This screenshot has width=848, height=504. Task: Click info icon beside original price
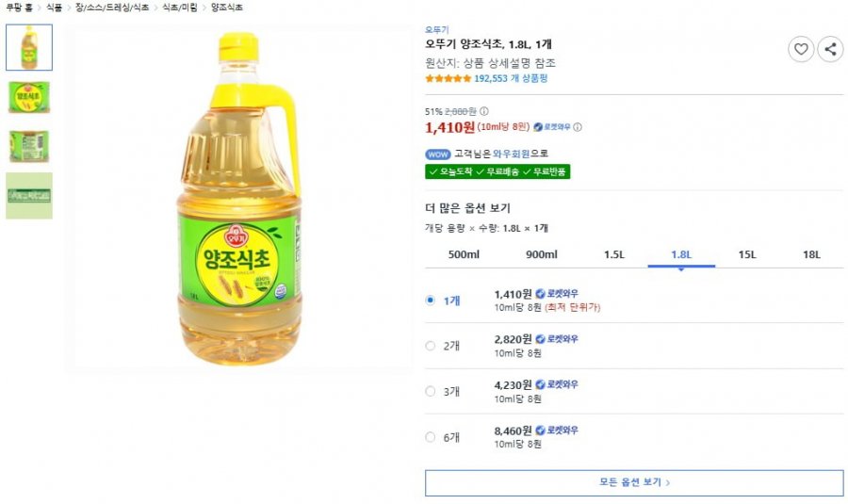tap(484, 111)
